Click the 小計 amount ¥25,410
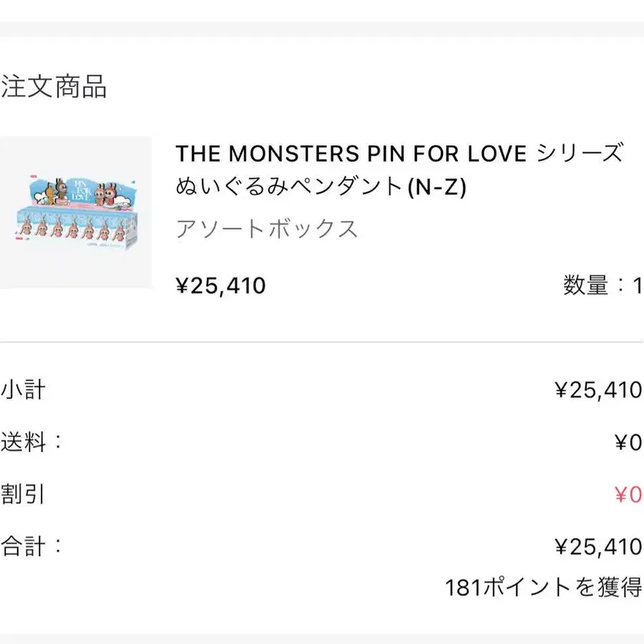This screenshot has width=644, height=644. (x=598, y=390)
